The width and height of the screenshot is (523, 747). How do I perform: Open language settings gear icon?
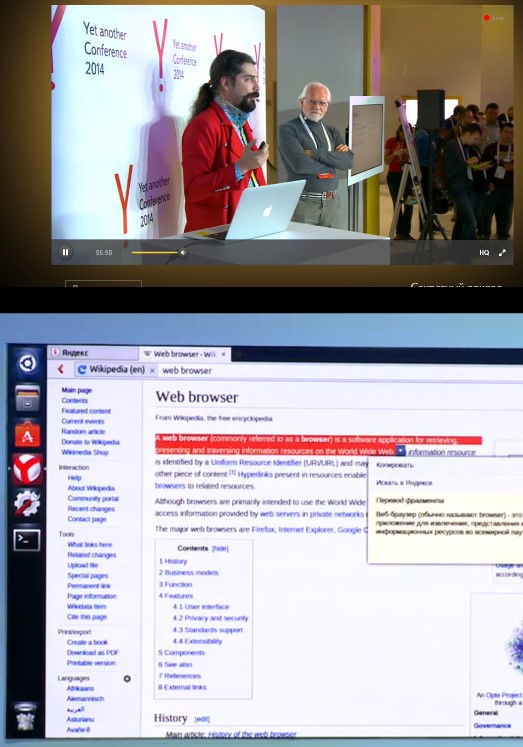[x=127, y=678]
